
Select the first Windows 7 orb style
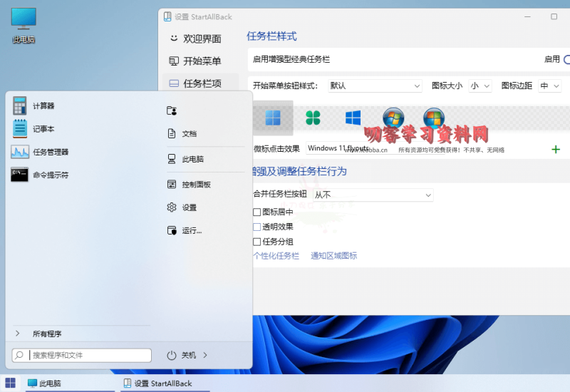(x=393, y=118)
